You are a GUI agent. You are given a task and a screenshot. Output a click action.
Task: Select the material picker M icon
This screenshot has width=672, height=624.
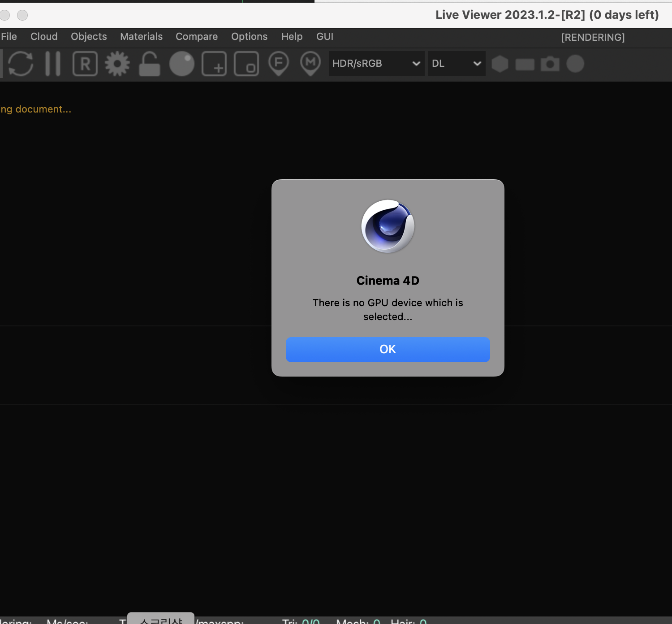(x=310, y=64)
